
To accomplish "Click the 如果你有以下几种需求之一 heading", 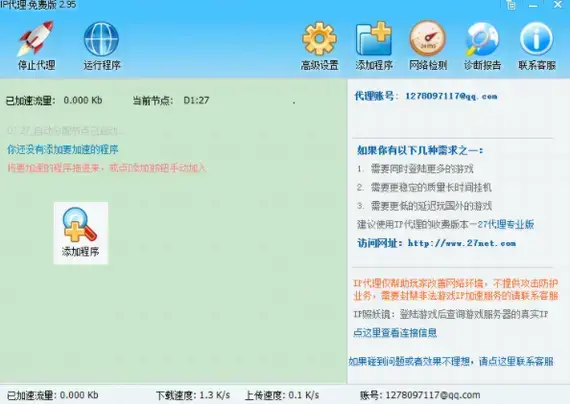I will coord(420,150).
